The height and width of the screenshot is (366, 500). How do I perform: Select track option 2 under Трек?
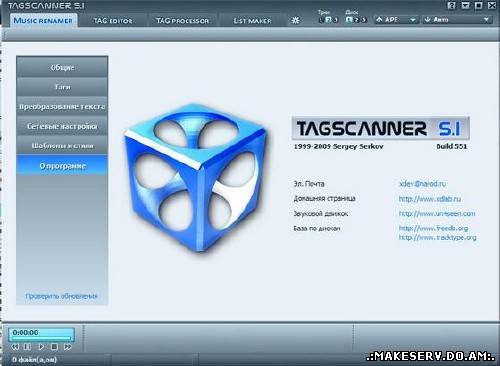coord(328,20)
